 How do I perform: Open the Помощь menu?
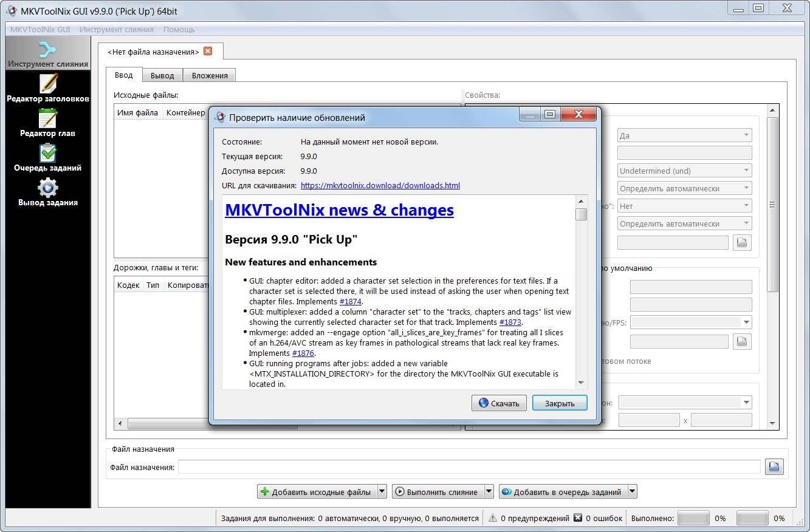pos(179,29)
